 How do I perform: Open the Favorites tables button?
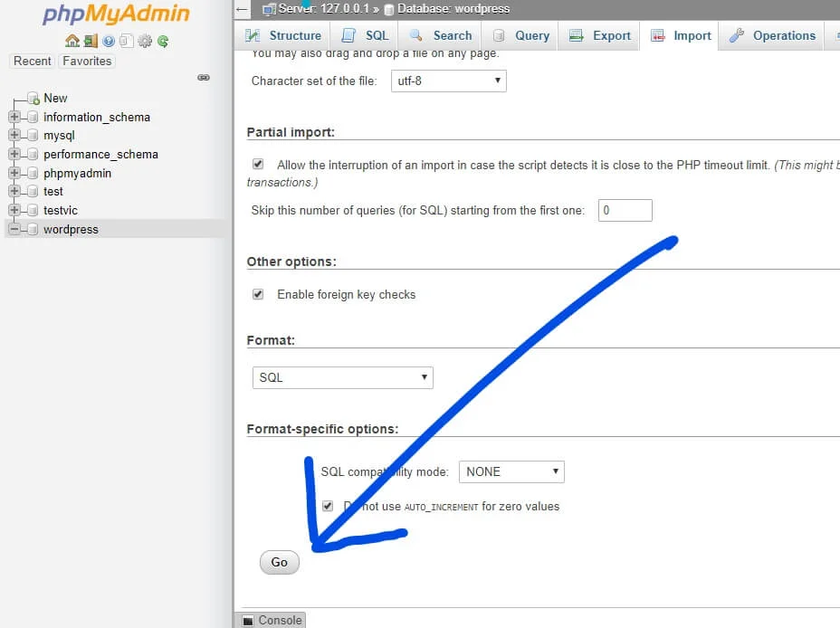[x=87, y=61]
